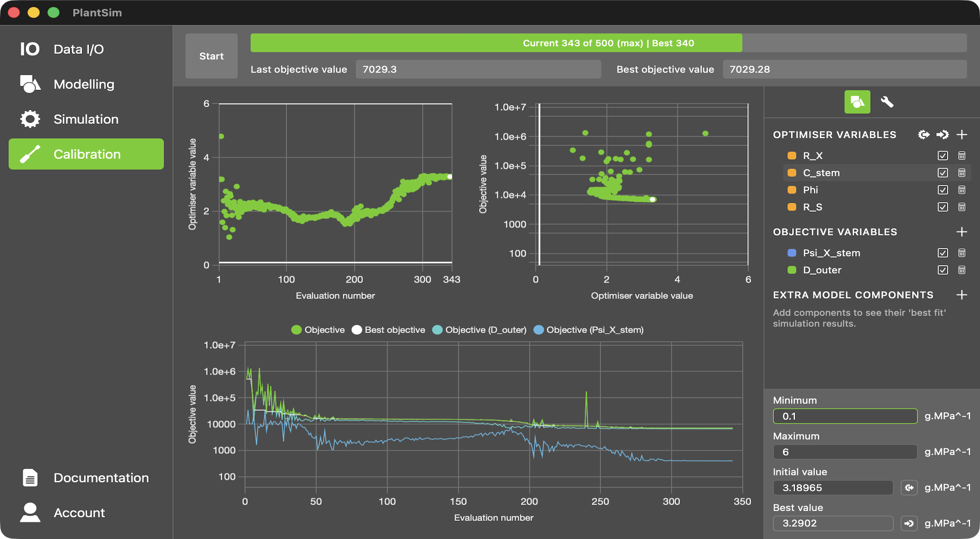Delete C_stem using its trash icon
Viewport: 980px width, 539px height.
pos(962,173)
